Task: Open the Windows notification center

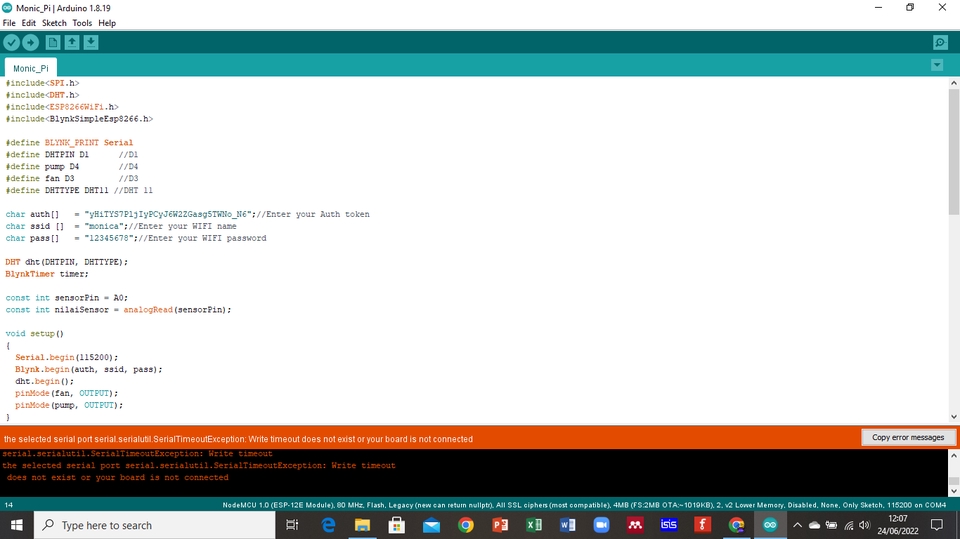Action: [937, 525]
